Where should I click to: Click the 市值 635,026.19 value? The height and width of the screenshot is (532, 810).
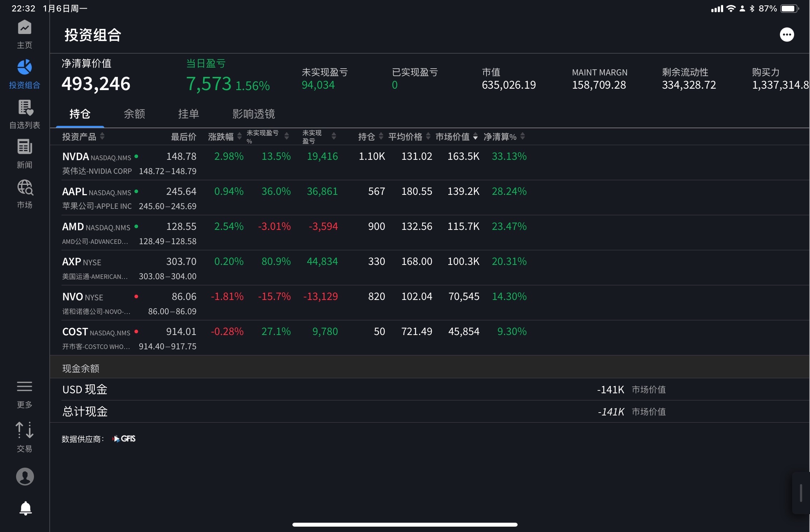click(509, 85)
